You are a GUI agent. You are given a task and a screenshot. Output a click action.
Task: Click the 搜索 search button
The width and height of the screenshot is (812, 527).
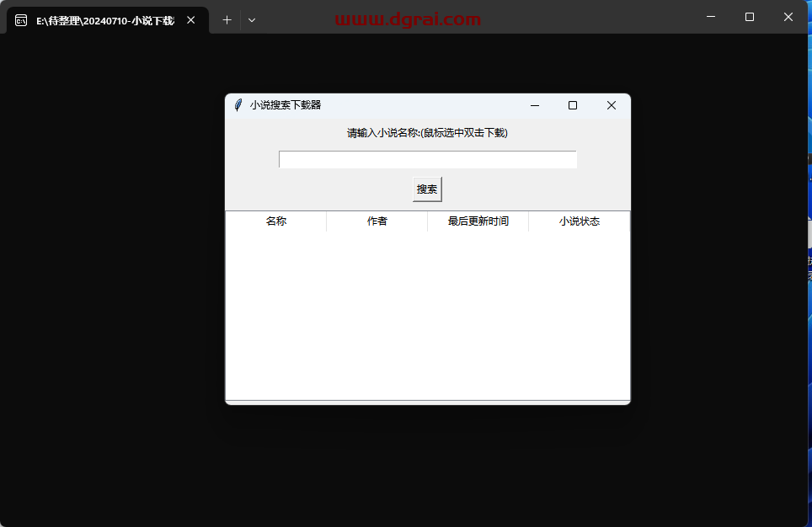click(x=427, y=189)
